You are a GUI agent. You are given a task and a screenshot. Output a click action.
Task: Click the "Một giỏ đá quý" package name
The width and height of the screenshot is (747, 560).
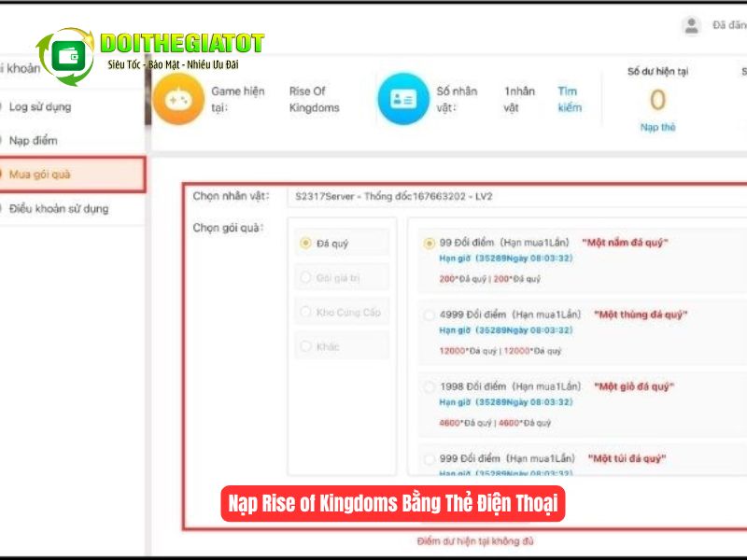pyautogui.click(x=634, y=386)
